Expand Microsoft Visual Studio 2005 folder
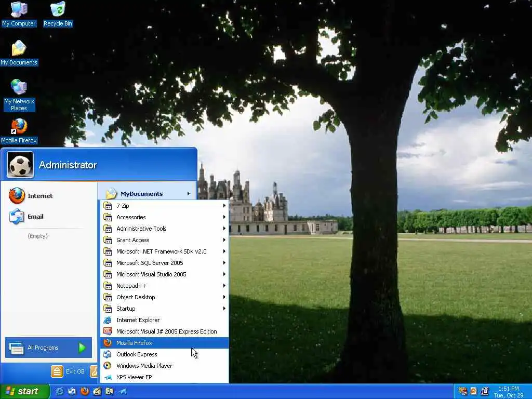 click(x=165, y=274)
